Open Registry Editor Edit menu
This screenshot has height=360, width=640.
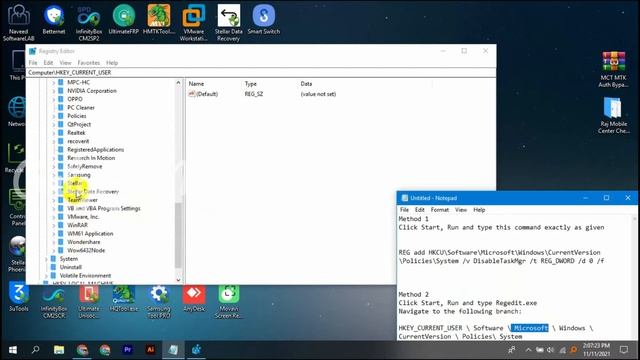48,63
